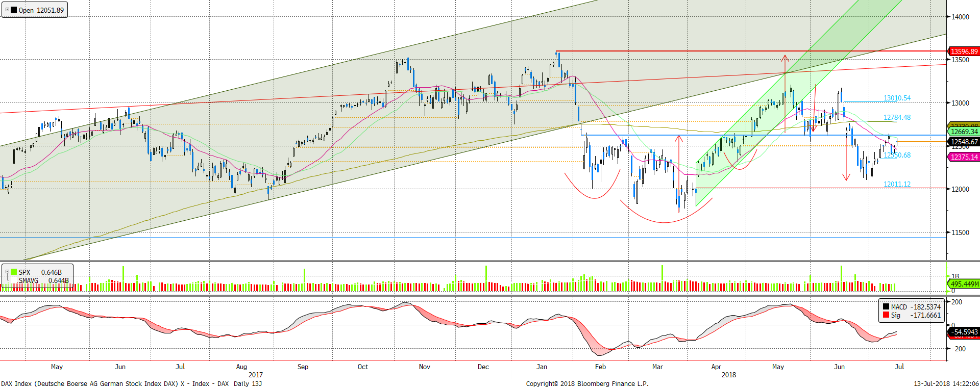
Task: Click the Apr date axis label
Action: [716, 367]
